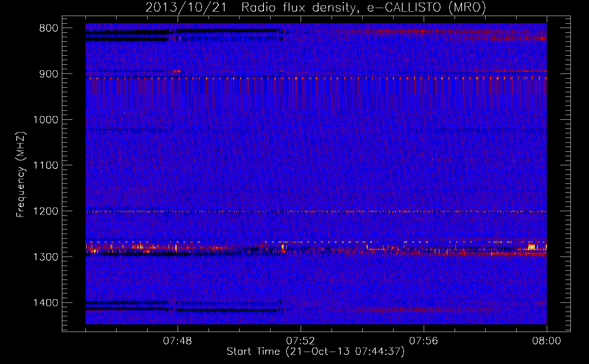Click the 08:00 time tick label
This screenshot has height=364, width=589.
coord(546,341)
